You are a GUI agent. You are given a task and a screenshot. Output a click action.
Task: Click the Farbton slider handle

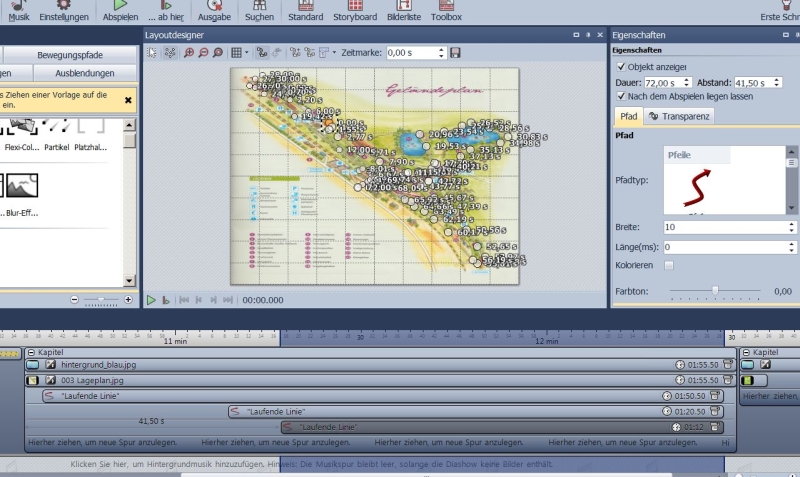click(715, 290)
